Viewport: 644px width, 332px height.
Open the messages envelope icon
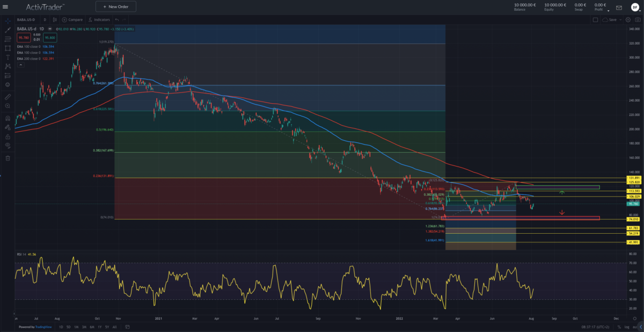[619, 8]
